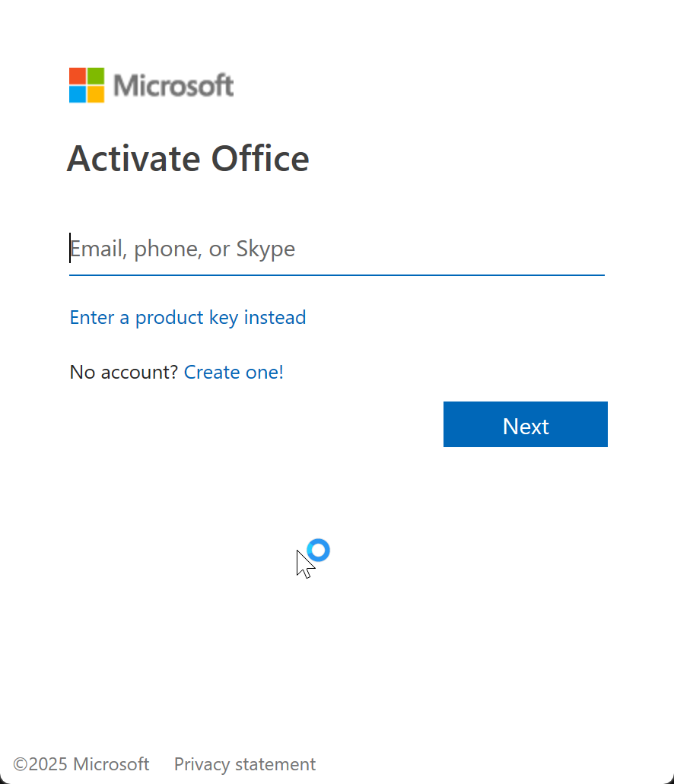Screen dimensions: 674x784
Task: Open the Privacy statement
Action: click(244, 763)
